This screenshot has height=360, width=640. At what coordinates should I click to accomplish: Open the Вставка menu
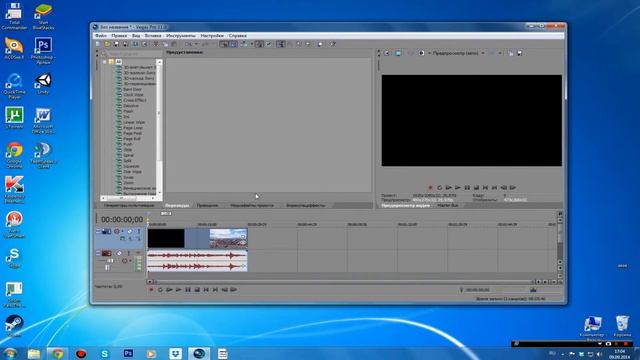point(153,36)
